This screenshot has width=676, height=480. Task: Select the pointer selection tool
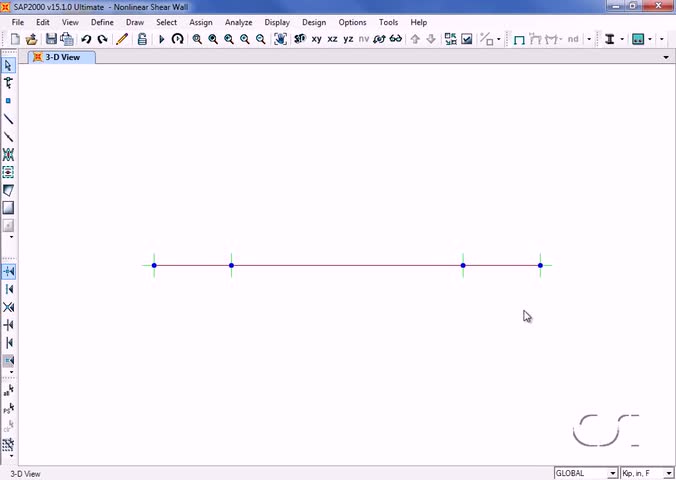pyautogui.click(x=8, y=65)
